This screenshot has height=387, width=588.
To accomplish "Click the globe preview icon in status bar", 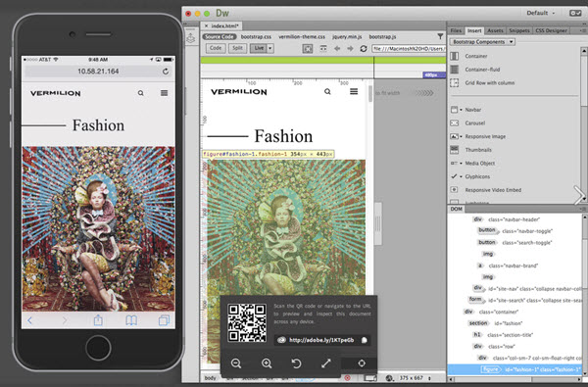I will click(390, 378).
